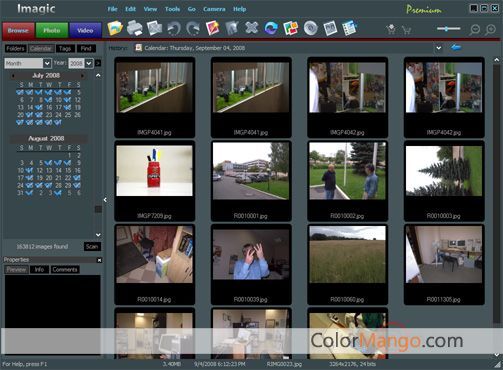Screen dimensions: 503x370
Task: Click the gray horse-head toolbar icon
Action: coord(232,28)
